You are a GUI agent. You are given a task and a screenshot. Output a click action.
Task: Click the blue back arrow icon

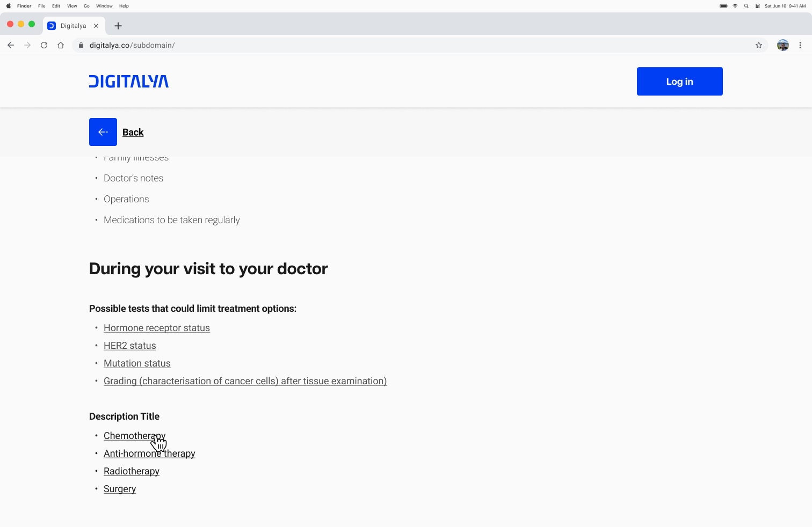point(103,132)
